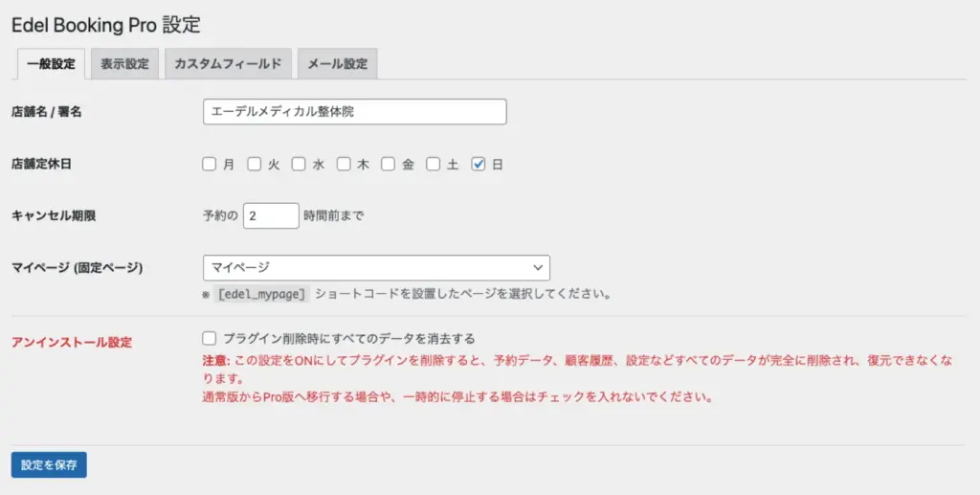Check the 土 closed-day checkbox
980x495 pixels.
(434, 164)
